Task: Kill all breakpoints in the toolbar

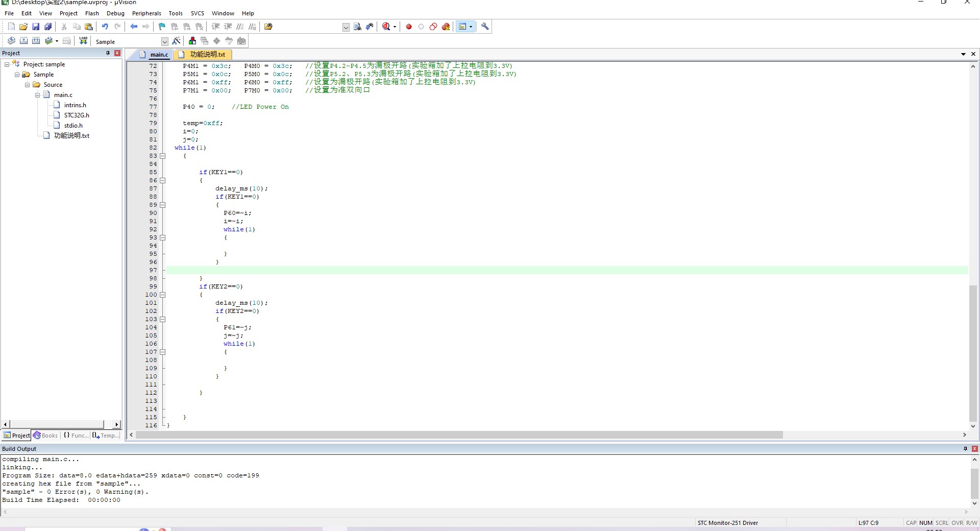Action: [x=446, y=27]
